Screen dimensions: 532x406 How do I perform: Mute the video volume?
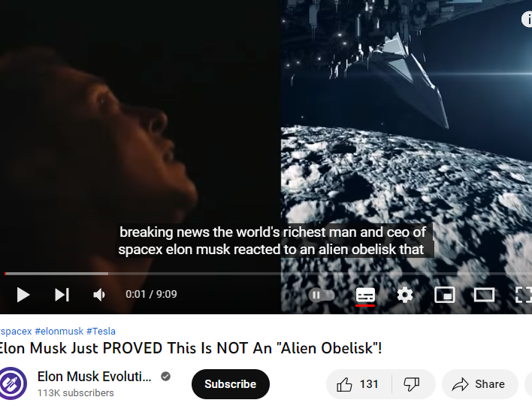(99, 295)
